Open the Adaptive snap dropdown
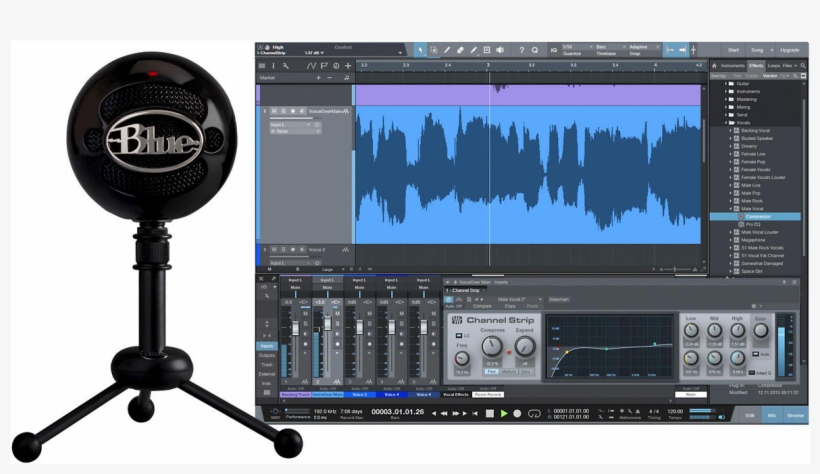The width and height of the screenshot is (820, 474). pyautogui.click(x=644, y=47)
